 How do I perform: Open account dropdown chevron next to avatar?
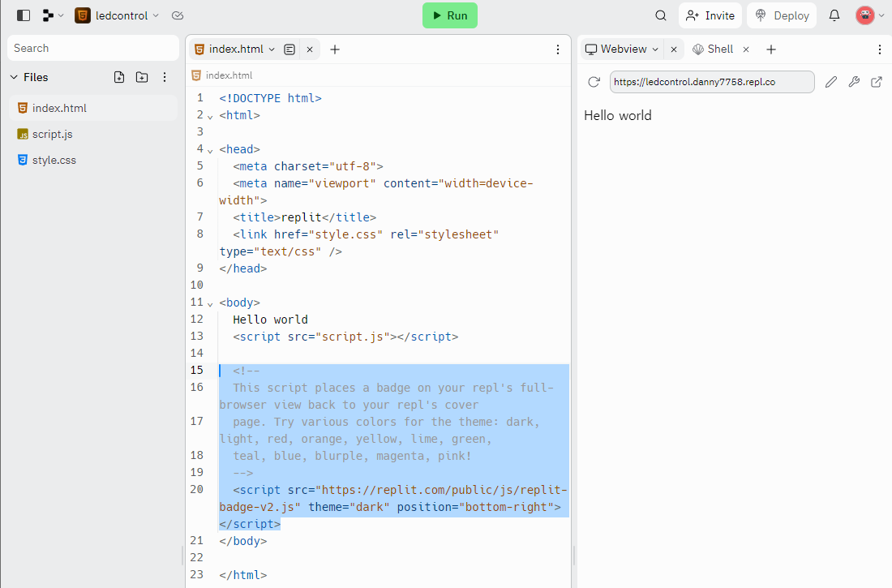pyautogui.click(x=881, y=15)
